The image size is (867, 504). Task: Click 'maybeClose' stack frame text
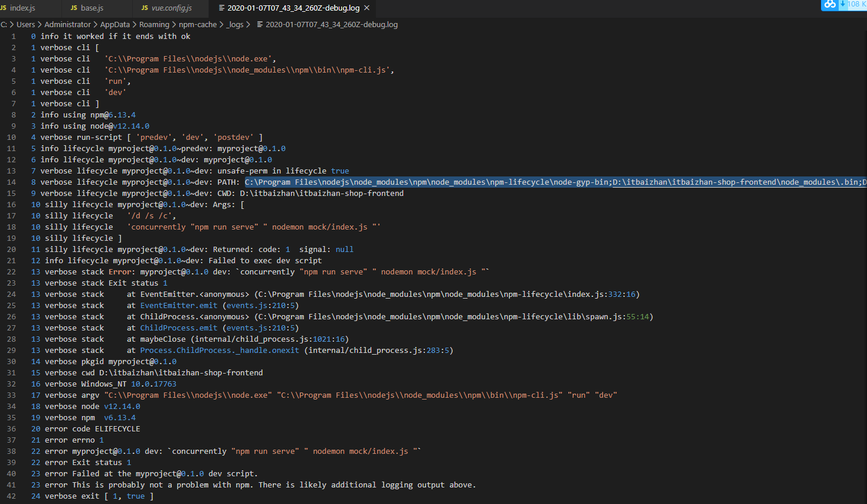[x=163, y=339]
